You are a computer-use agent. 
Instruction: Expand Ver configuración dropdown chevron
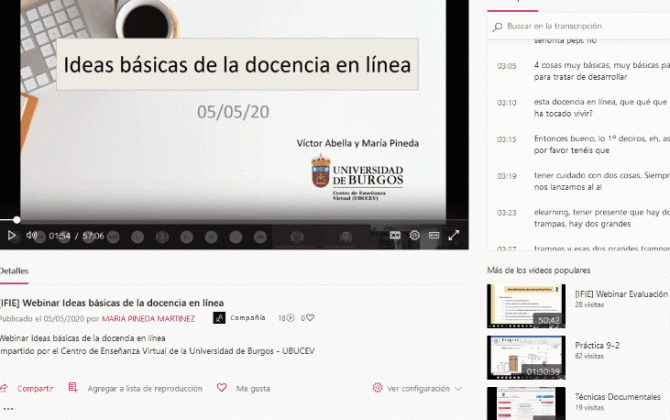(458, 389)
